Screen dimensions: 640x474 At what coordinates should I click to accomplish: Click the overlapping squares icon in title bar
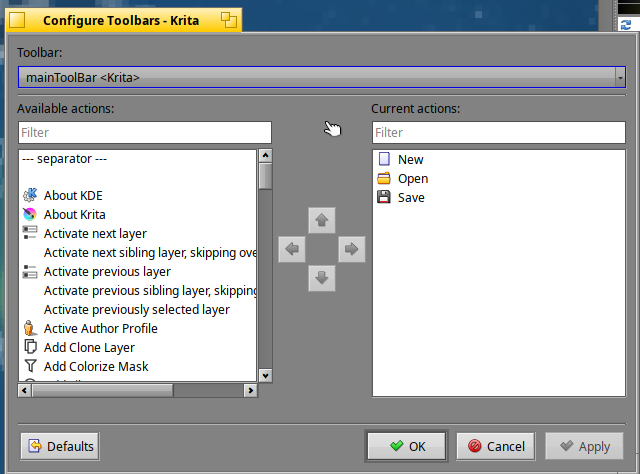click(x=229, y=20)
